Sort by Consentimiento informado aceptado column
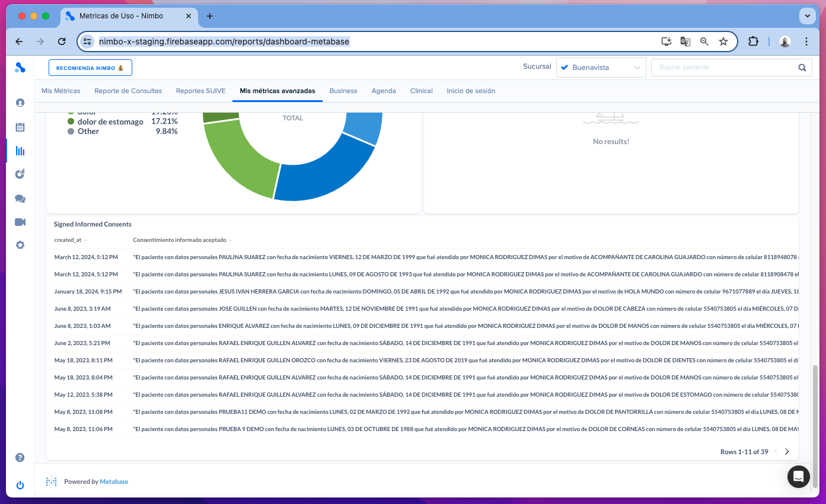The width and height of the screenshot is (826, 504). [183, 240]
